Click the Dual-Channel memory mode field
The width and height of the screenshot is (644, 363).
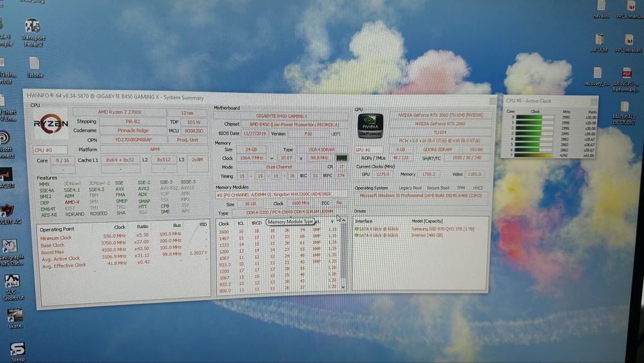279,167
